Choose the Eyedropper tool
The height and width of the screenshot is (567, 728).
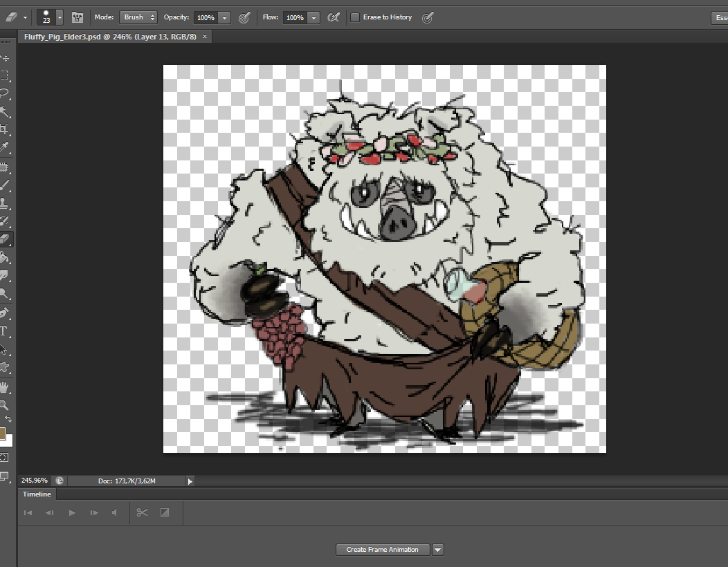5,147
